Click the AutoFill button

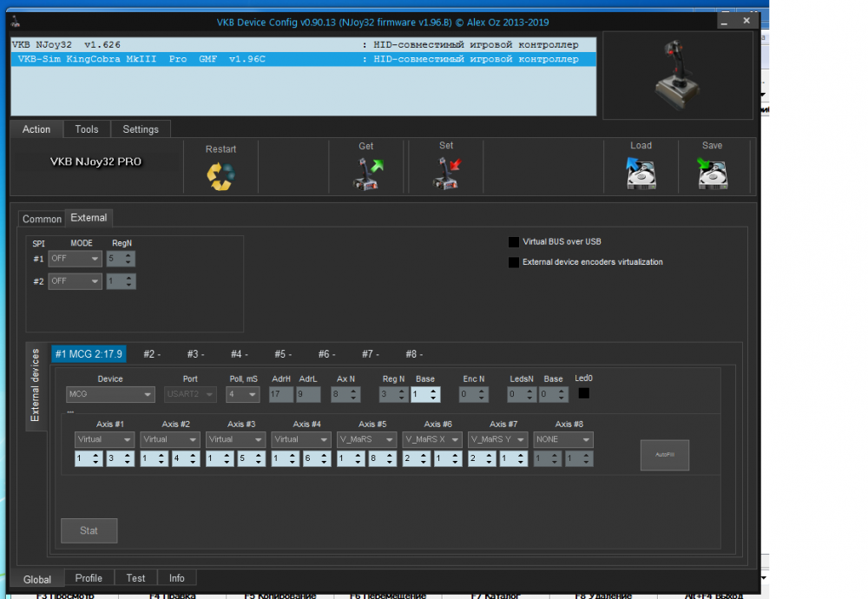(x=664, y=455)
